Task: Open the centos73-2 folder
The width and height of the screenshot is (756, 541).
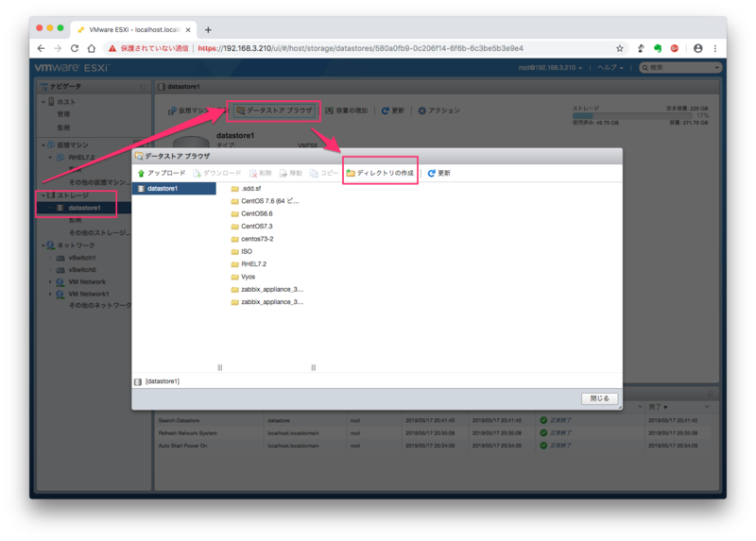Action: [252, 239]
